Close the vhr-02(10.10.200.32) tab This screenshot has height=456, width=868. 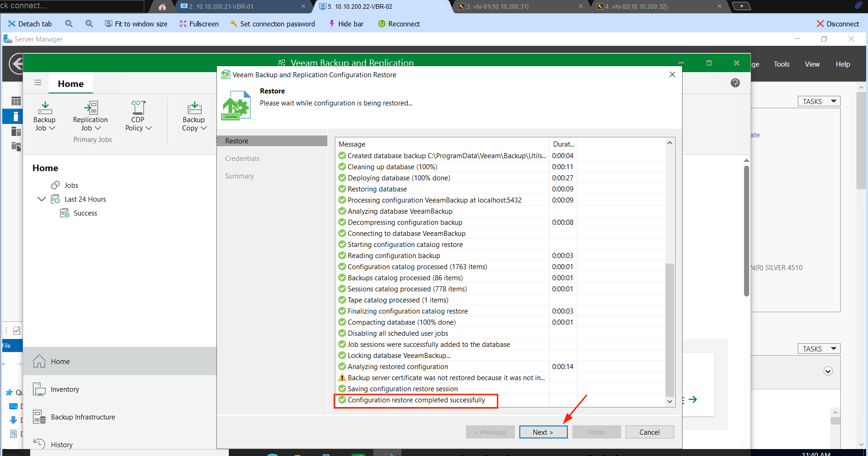click(x=720, y=6)
